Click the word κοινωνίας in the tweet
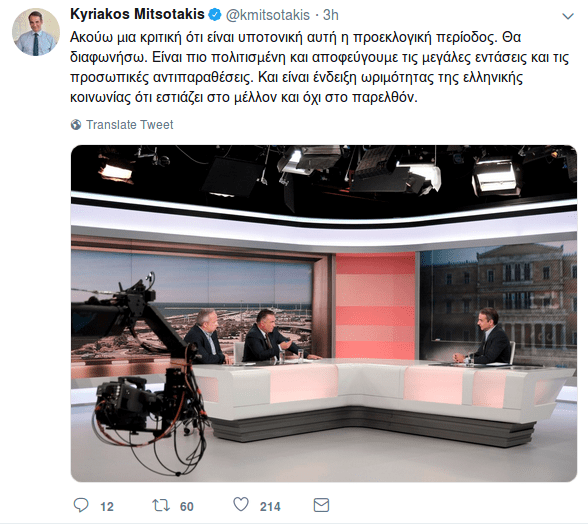The width and height of the screenshot is (588, 531). [x=100, y=98]
